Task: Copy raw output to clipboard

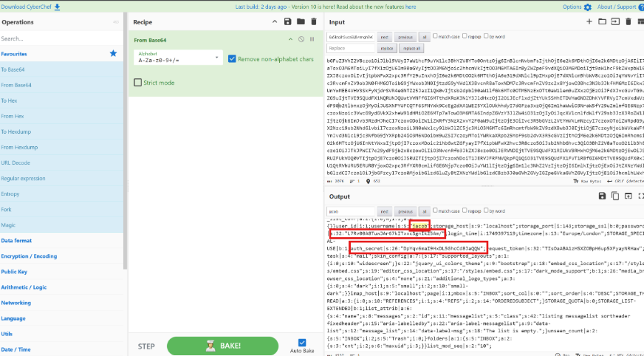Action: 614,196
